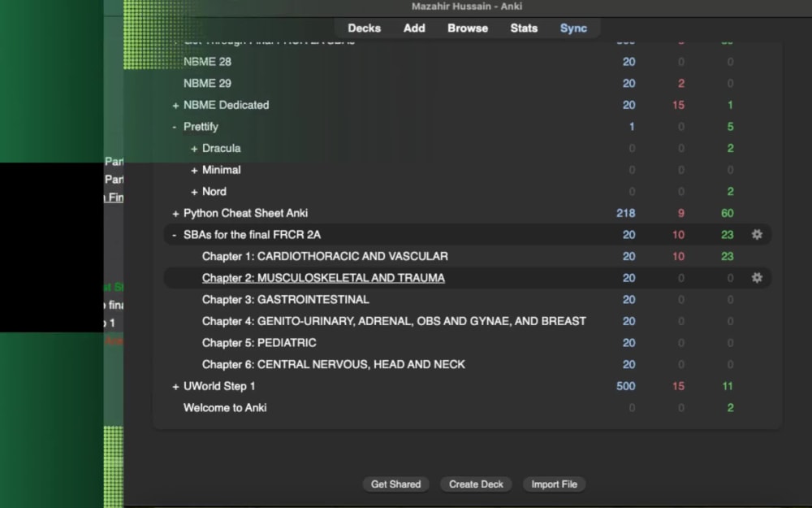Expand the Python Cheat Sheet Anki deck
Screen dimensions: 812x508
click(x=175, y=214)
